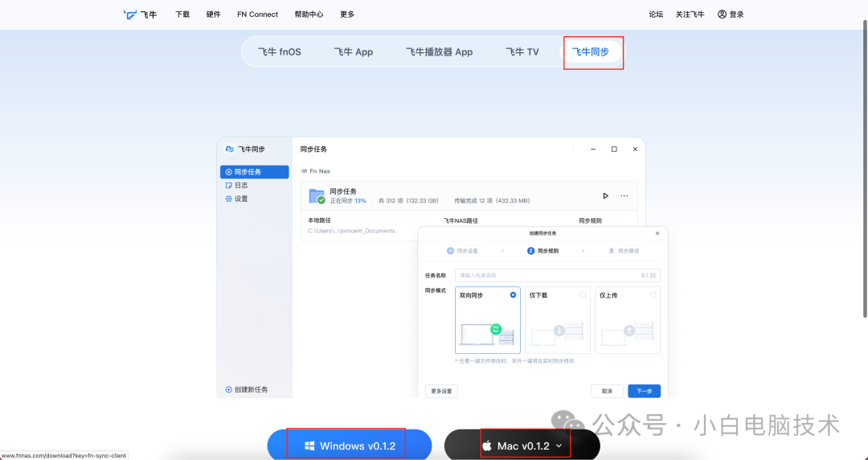Click the Apple logo icon

tap(487, 446)
